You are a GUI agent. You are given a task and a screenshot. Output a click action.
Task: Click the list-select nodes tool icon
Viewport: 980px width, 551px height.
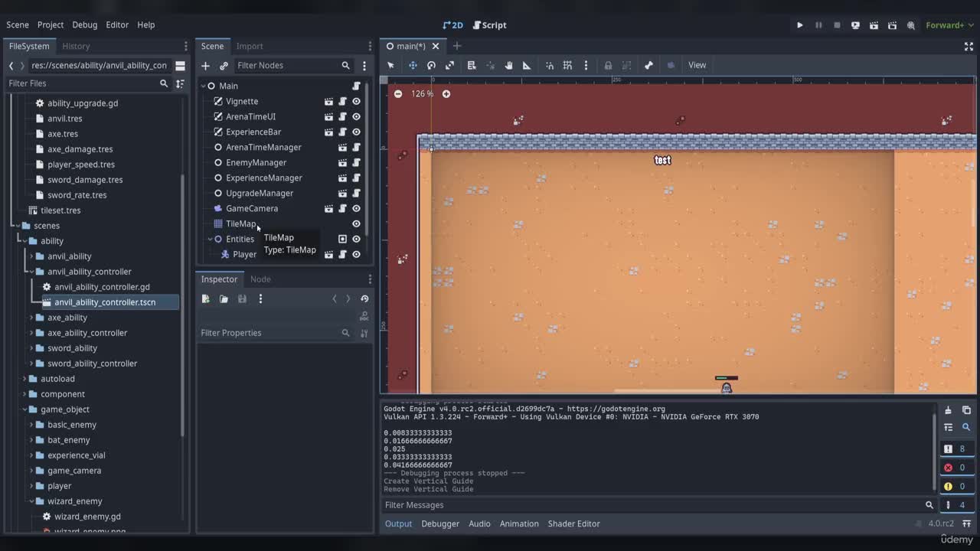coord(472,65)
